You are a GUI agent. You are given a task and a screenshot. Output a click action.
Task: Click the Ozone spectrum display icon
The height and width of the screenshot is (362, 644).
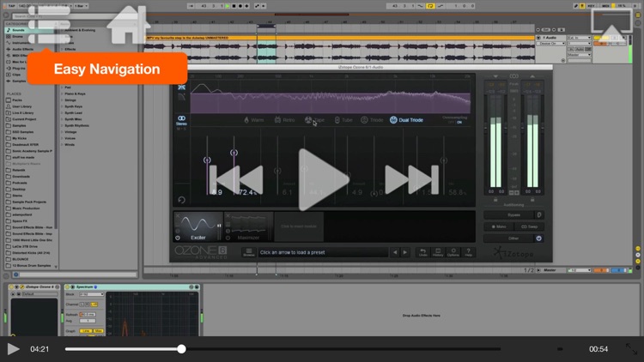coord(181,87)
